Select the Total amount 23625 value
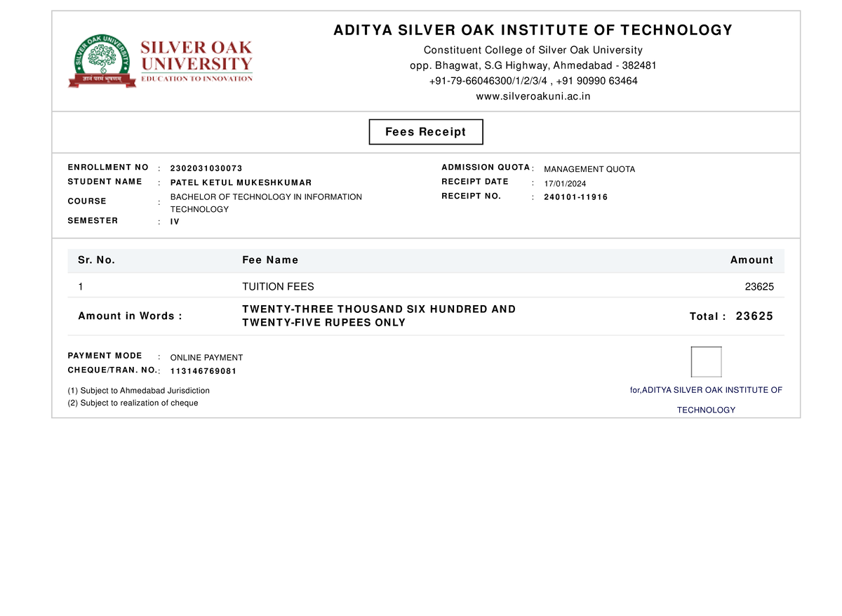The width and height of the screenshot is (842, 616). coord(754,316)
